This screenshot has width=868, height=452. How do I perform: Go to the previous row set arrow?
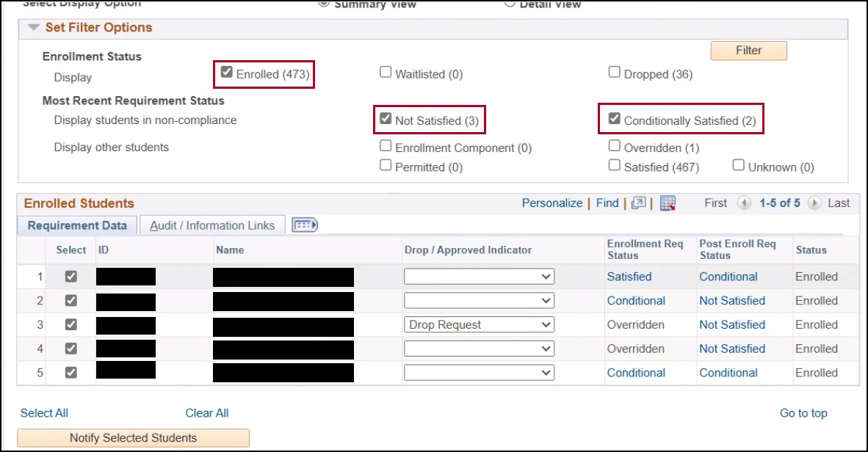point(744,203)
